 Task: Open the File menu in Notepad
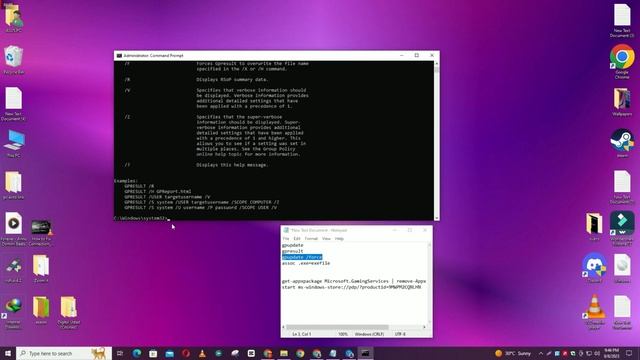tap(286, 238)
